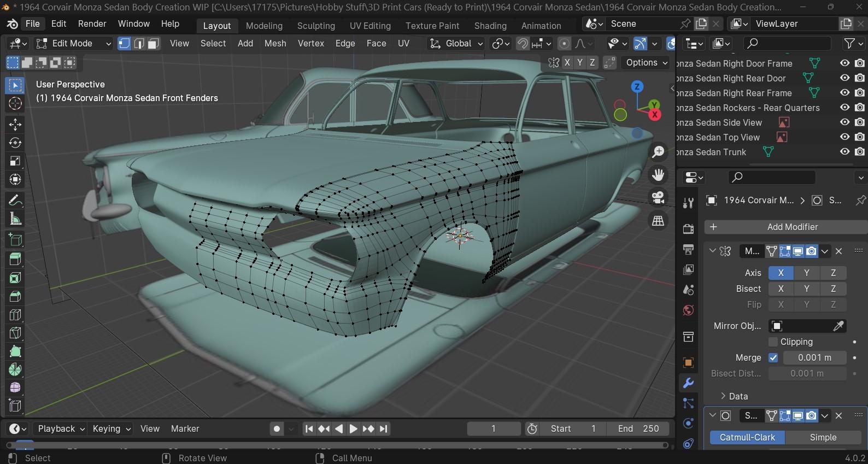This screenshot has height=464, width=868.
Task: Select the Spin tool
Action: [x=15, y=369]
